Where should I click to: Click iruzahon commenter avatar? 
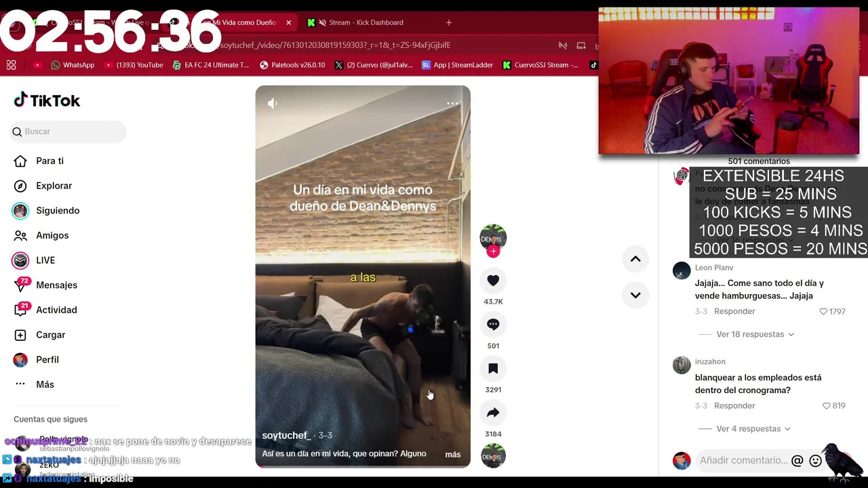pyautogui.click(x=682, y=365)
